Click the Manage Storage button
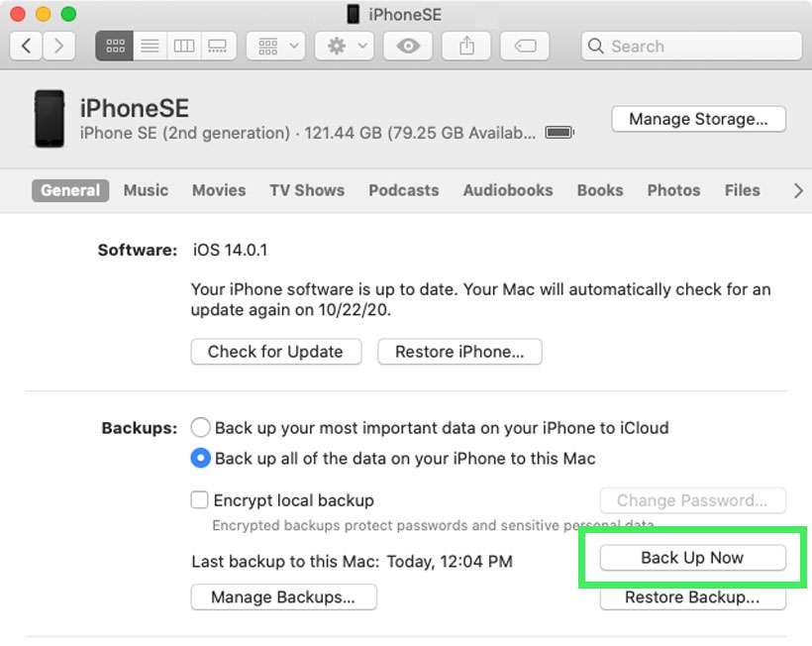Screen dimensions: 812x646 tap(698, 119)
